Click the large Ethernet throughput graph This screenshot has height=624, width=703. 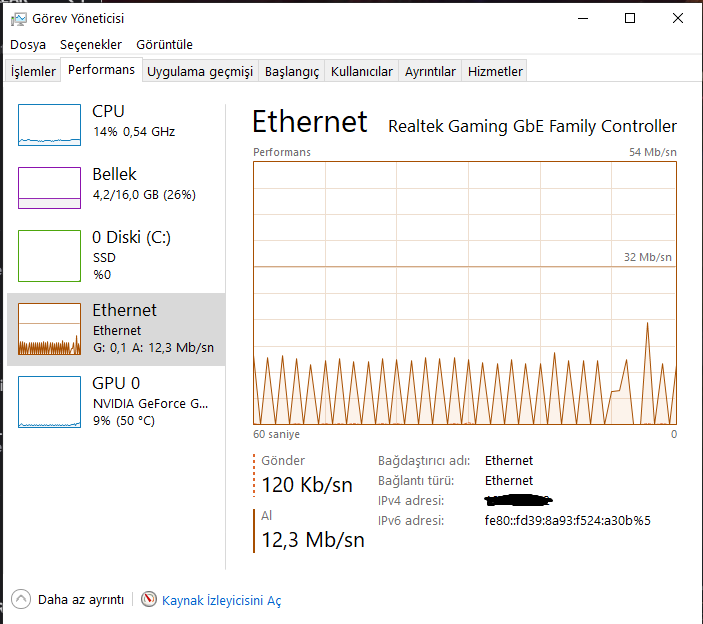(x=465, y=293)
